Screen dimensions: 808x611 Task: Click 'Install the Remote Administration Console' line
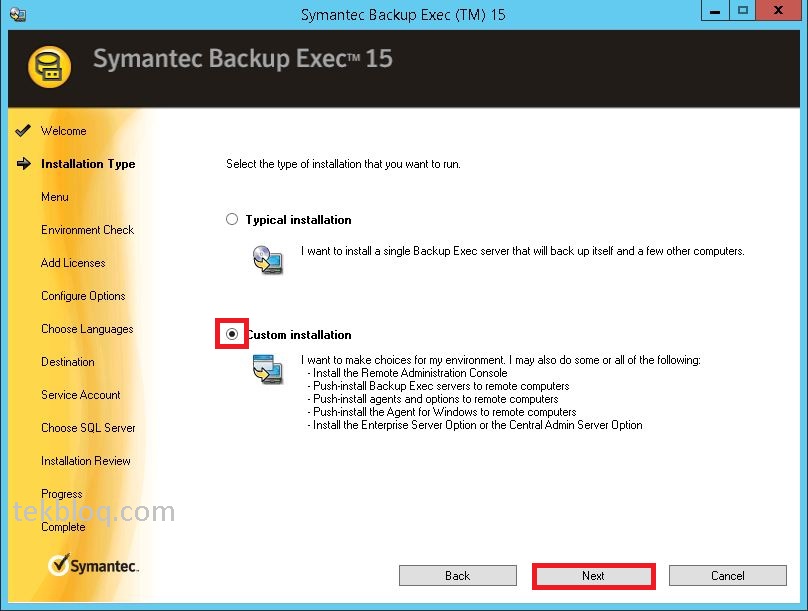[x=407, y=372]
